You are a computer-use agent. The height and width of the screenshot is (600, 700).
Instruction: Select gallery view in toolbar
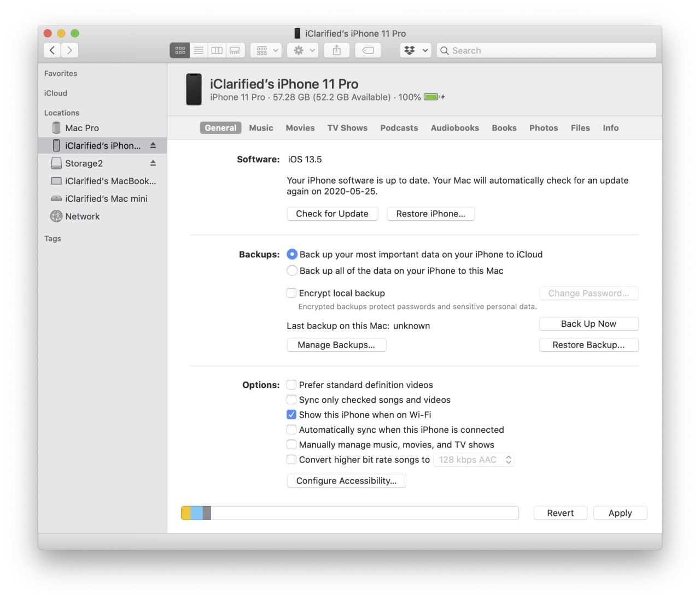point(235,50)
